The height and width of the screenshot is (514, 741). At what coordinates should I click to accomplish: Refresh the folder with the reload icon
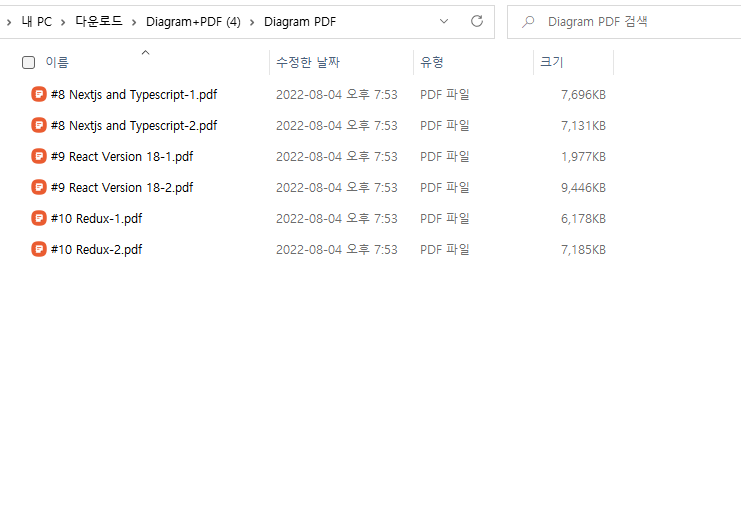click(477, 21)
